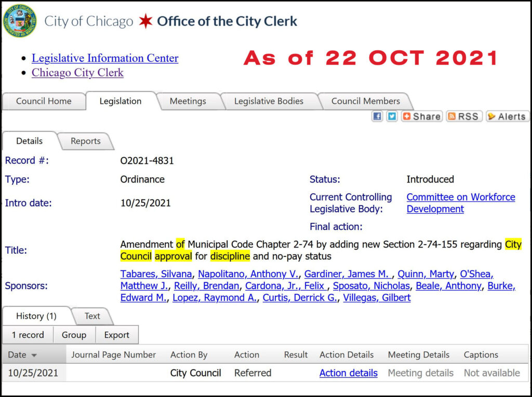532x397 pixels.
Task: Sort by Date column arrow
Action: pos(34,355)
